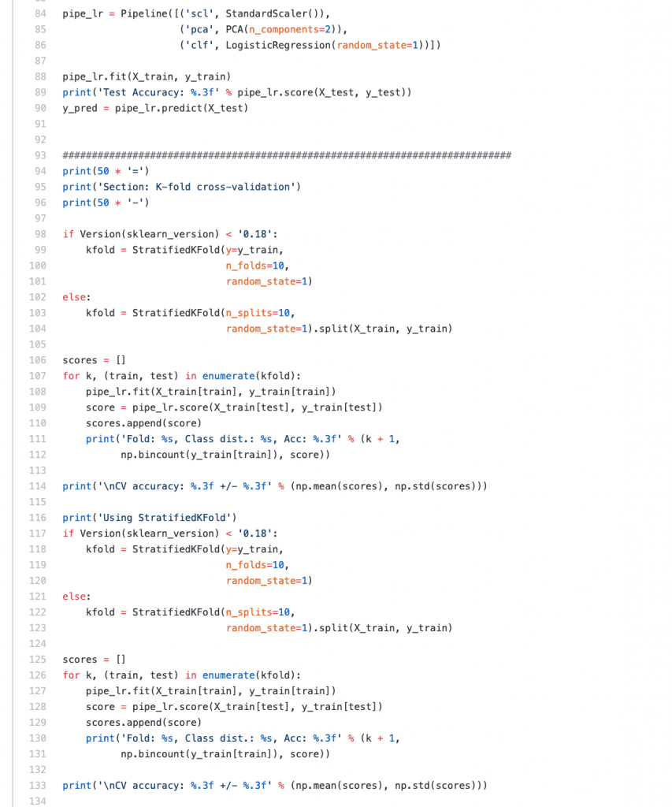This screenshot has height=807, width=672.
Task: Click line number 88
Action: click(x=40, y=76)
